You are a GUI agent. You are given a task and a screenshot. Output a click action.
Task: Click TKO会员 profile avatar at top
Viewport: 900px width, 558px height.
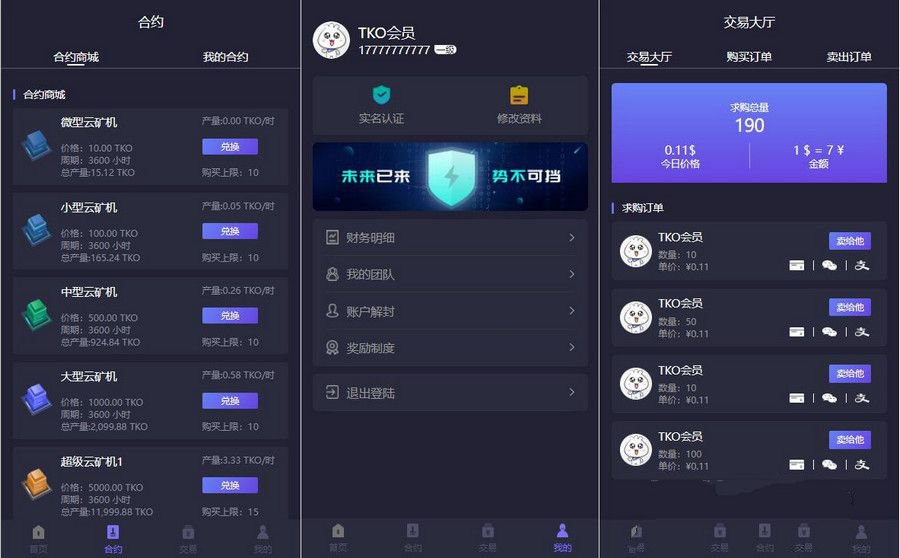(331, 40)
